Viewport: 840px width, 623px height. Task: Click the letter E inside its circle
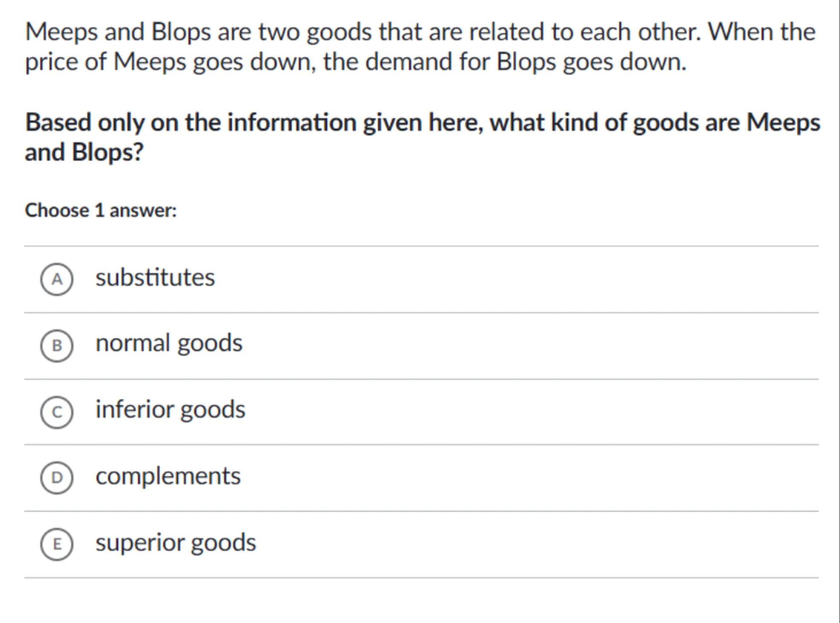point(57,544)
